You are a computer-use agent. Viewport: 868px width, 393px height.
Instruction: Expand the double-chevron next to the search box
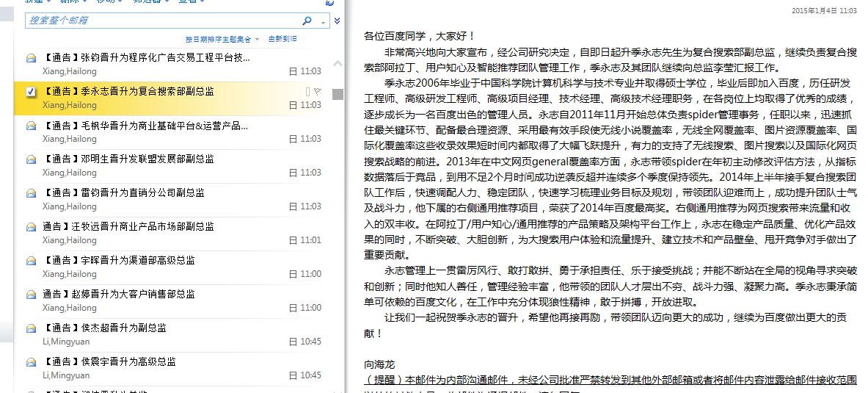click(x=337, y=21)
